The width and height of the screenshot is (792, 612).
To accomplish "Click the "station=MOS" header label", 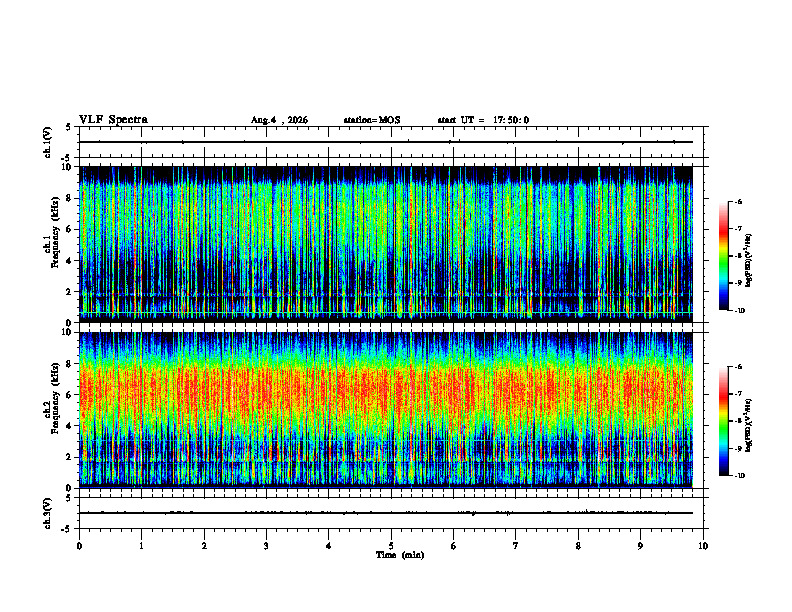I will [372, 120].
